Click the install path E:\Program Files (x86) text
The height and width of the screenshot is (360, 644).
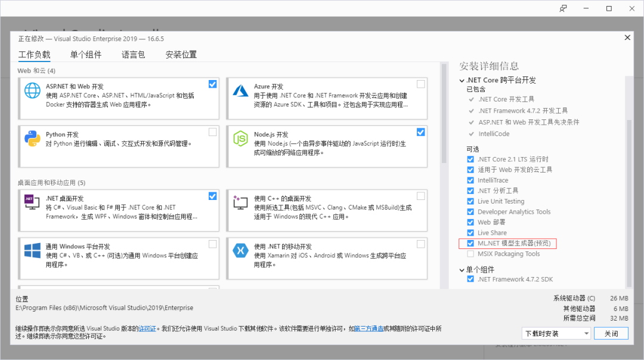click(x=104, y=307)
